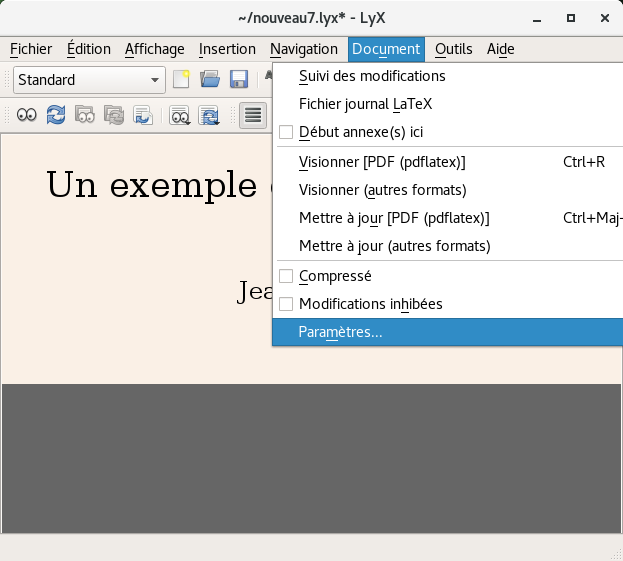Open the Édition menu
The width and height of the screenshot is (623, 561).
tap(89, 49)
